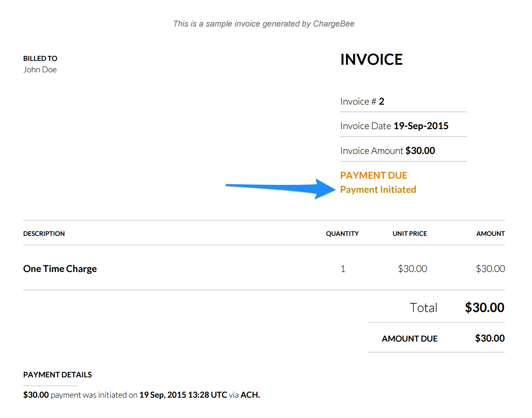The image size is (532, 418).
Task: Select the invoice date 19-Sep-2015
Action: [x=421, y=126]
